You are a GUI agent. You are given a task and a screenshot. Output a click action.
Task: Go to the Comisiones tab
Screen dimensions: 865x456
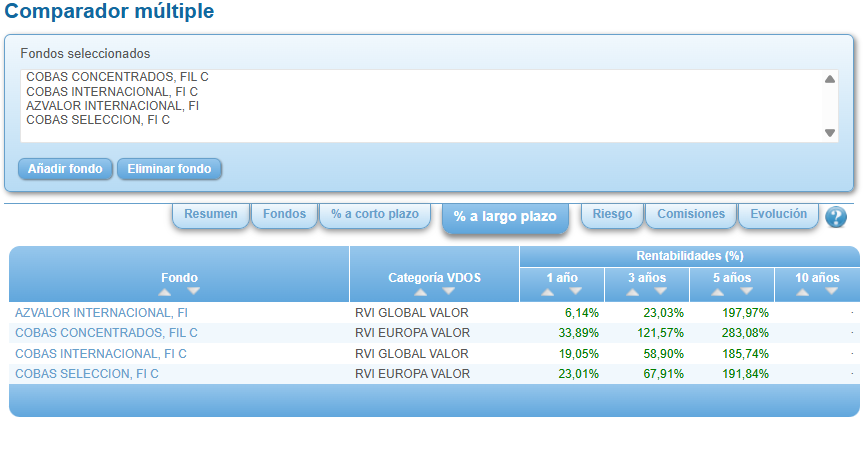[x=690, y=214]
